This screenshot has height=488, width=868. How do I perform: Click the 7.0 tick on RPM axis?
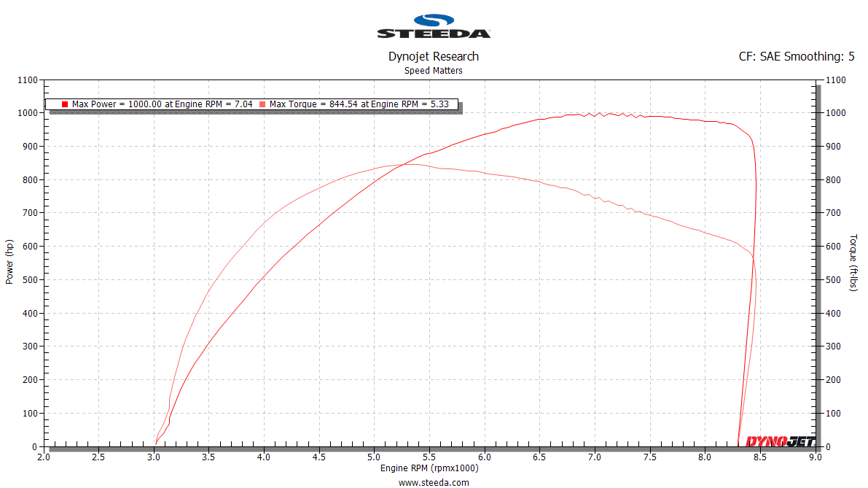pos(595,457)
